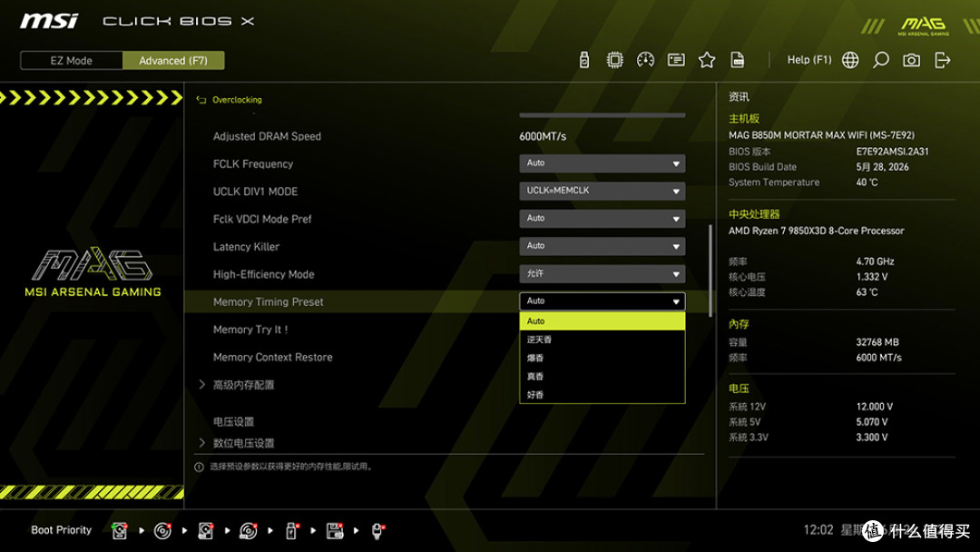Image resolution: width=980 pixels, height=552 pixels.
Task: Choose the 真香 preset option
Action: click(602, 377)
